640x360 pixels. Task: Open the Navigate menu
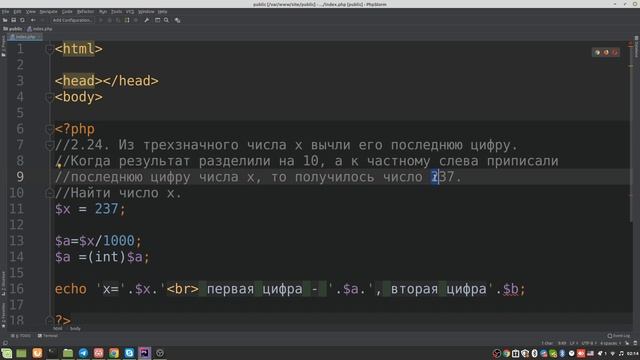[49, 11]
